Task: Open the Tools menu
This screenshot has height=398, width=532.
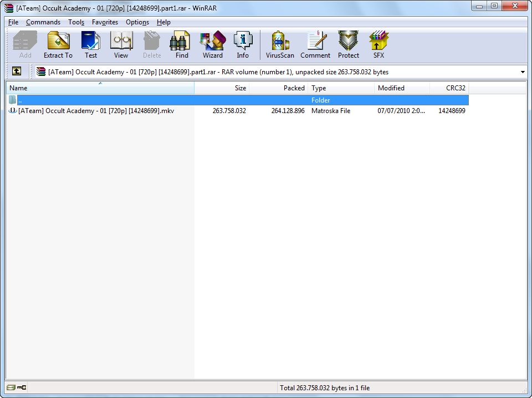Action: 76,22
